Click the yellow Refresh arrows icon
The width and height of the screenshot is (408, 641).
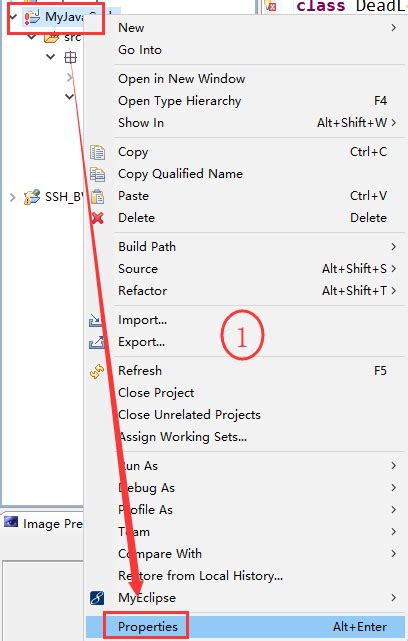coord(97,371)
